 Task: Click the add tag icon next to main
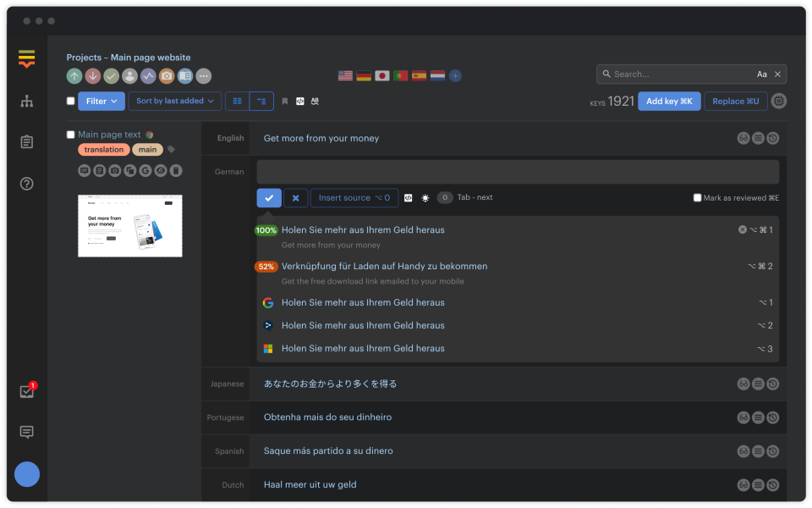(x=172, y=150)
